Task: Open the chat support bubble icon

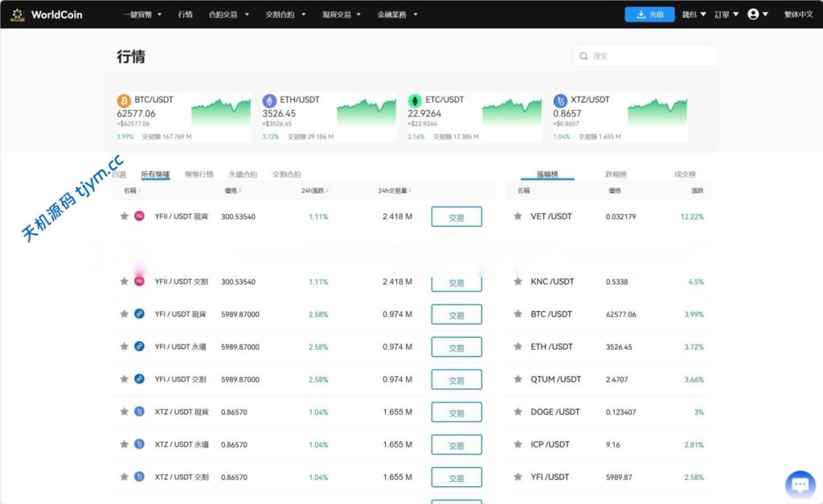Action: [x=800, y=485]
